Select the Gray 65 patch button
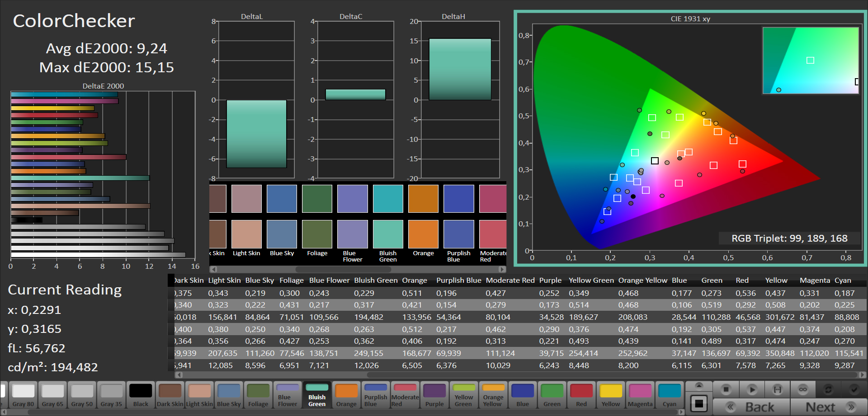Screen dimensions: 868x416 coord(53,395)
